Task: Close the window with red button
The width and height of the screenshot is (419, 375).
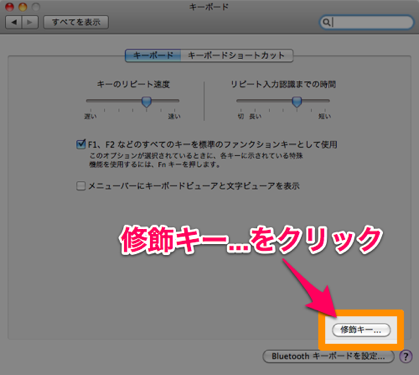Action: 10,6
